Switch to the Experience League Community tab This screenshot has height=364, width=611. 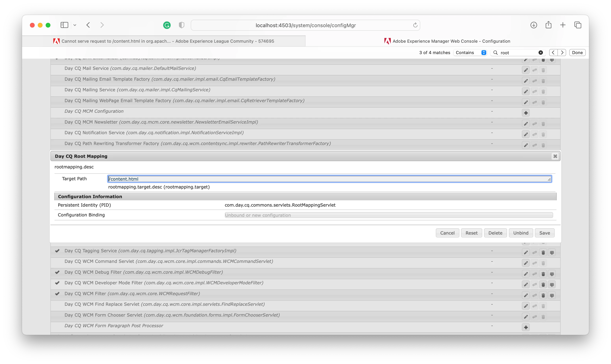[x=164, y=41]
